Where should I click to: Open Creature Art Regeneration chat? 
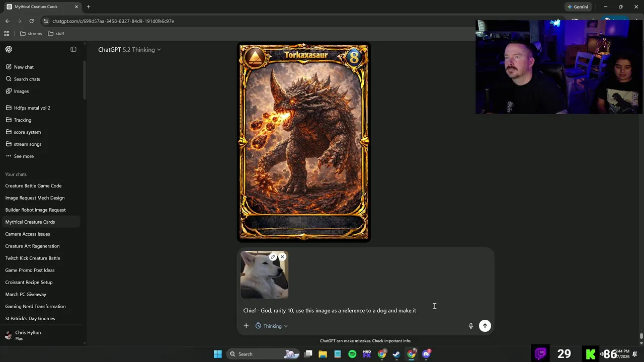click(x=32, y=246)
